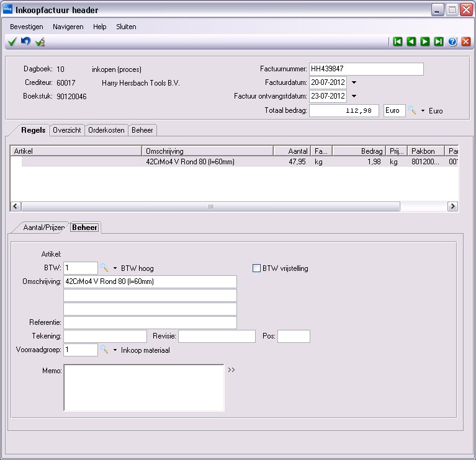Click the Referentie input field

(x=150, y=322)
